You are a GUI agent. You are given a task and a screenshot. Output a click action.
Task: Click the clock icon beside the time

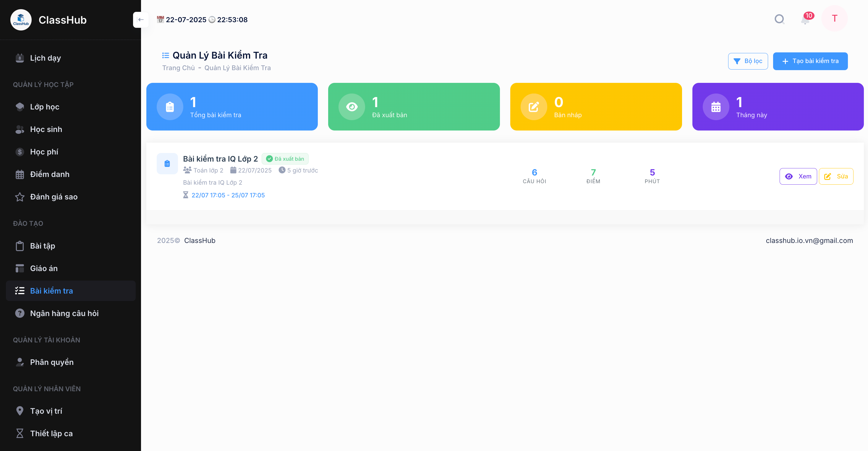coord(212,20)
